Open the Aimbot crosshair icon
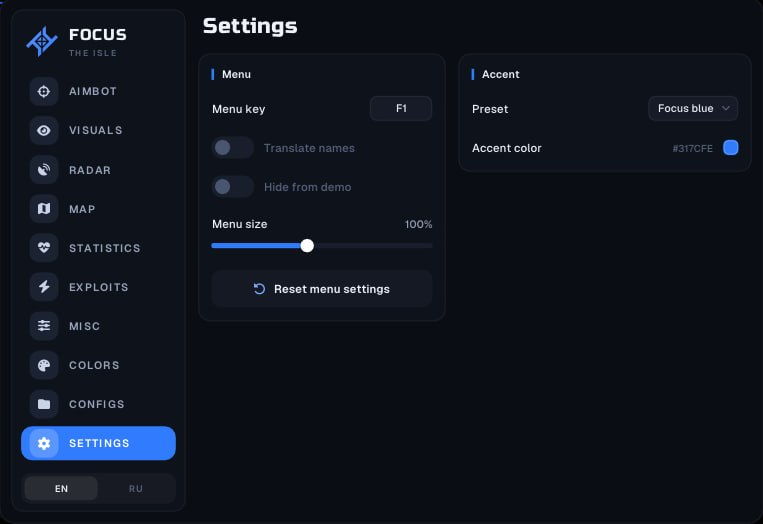 point(44,91)
